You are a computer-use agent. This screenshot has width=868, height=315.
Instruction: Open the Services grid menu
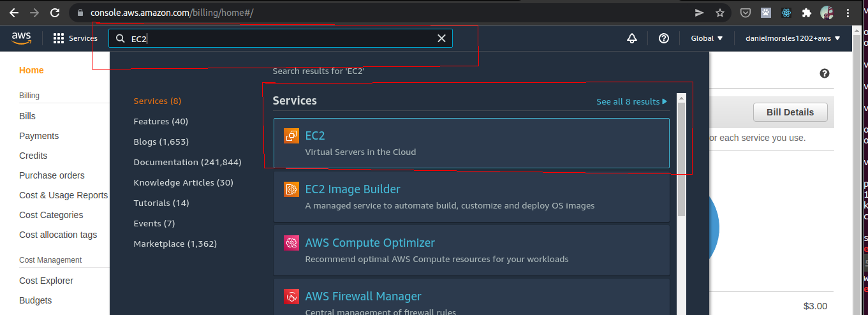[75, 38]
